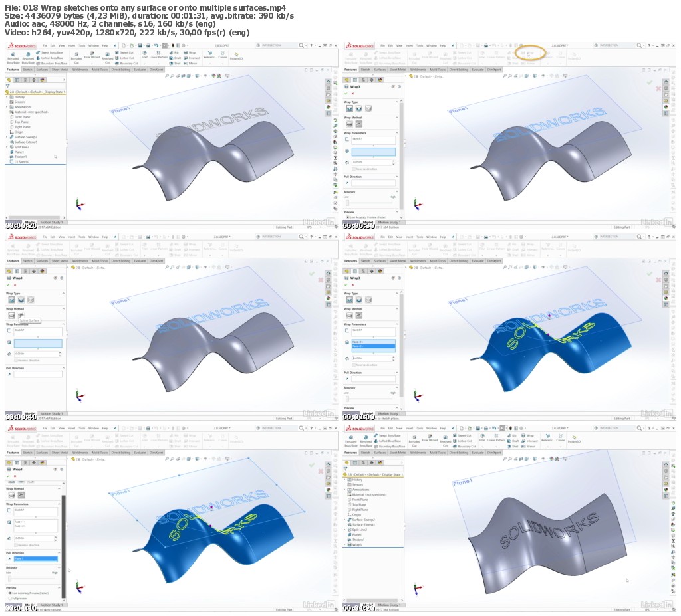The width and height of the screenshot is (681, 616).
Task: Click the Wrap tool in the 00:00:20 frame
Action: pos(190,52)
